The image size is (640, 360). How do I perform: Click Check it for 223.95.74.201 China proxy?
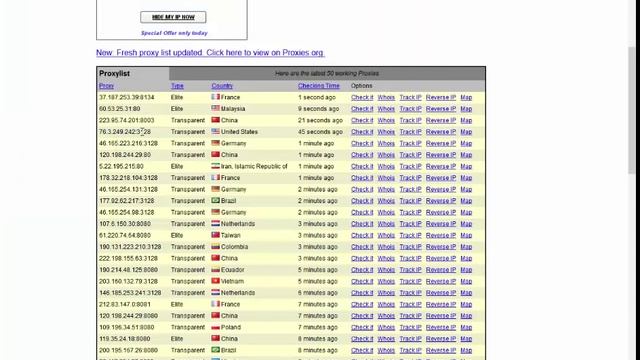(362, 120)
